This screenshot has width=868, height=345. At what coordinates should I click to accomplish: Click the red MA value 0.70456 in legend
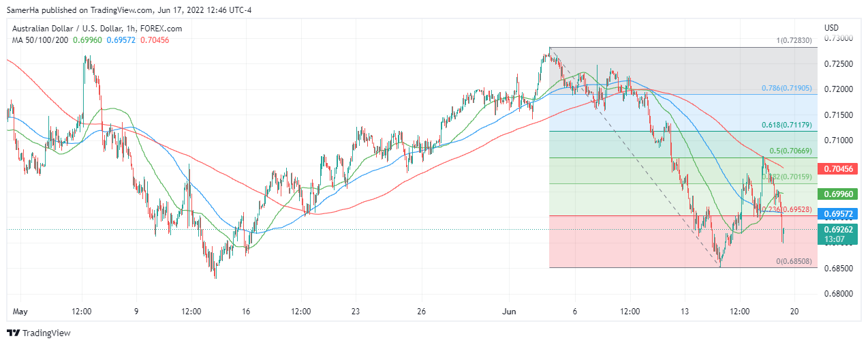click(x=155, y=40)
